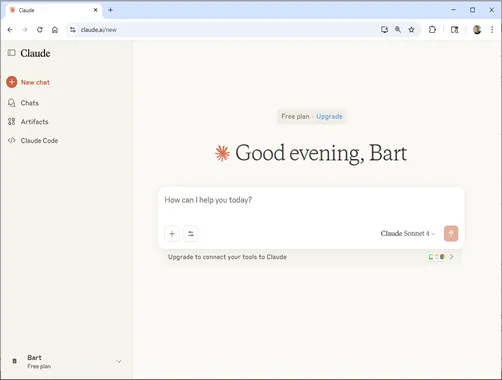Click the site information icon in the address bar
Image resolution: width=502 pixels, height=380 pixels.
coord(72,30)
